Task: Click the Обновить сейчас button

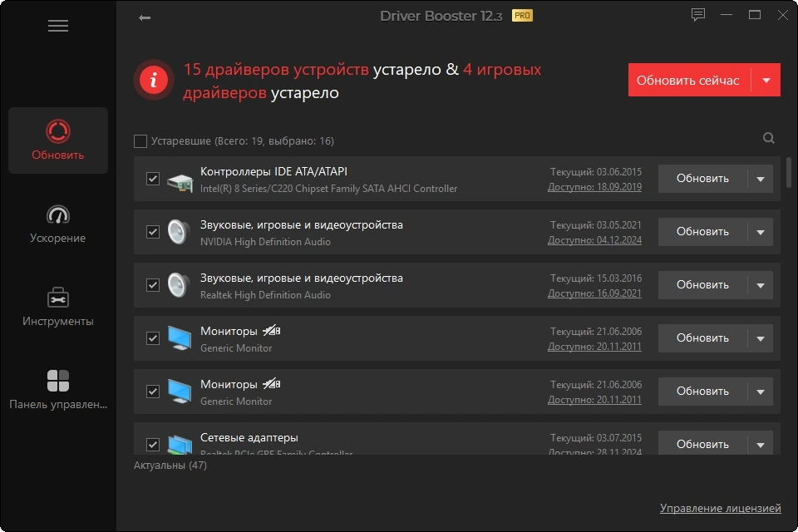Action: (689, 80)
